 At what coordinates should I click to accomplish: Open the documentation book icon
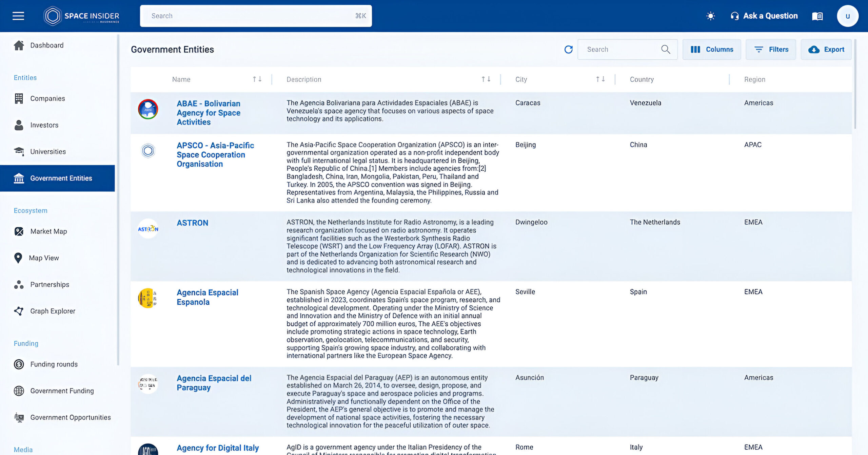point(817,16)
